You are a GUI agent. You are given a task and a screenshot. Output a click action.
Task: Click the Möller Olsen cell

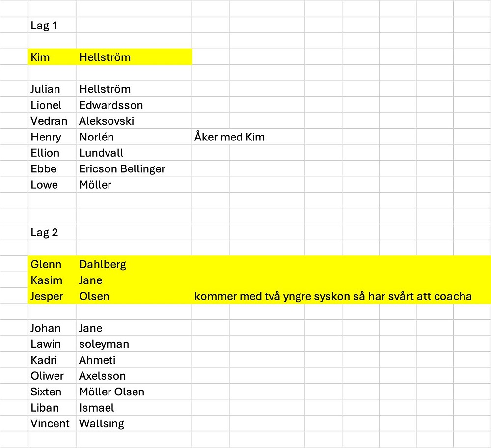[x=135, y=392]
